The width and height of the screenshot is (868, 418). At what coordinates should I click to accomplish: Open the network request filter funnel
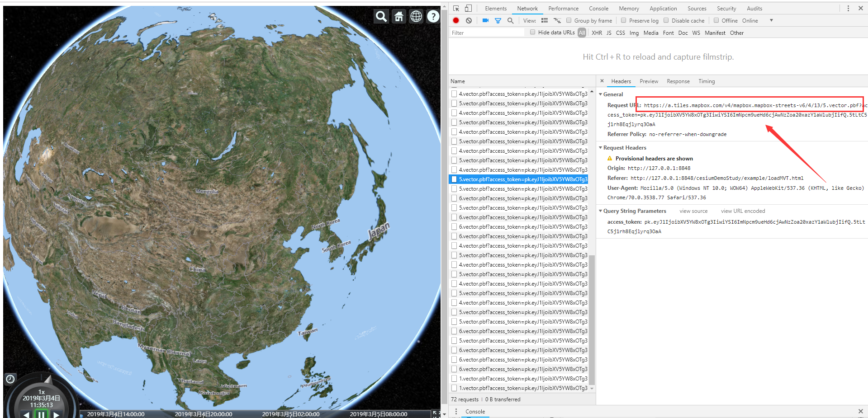[x=498, y=20]
